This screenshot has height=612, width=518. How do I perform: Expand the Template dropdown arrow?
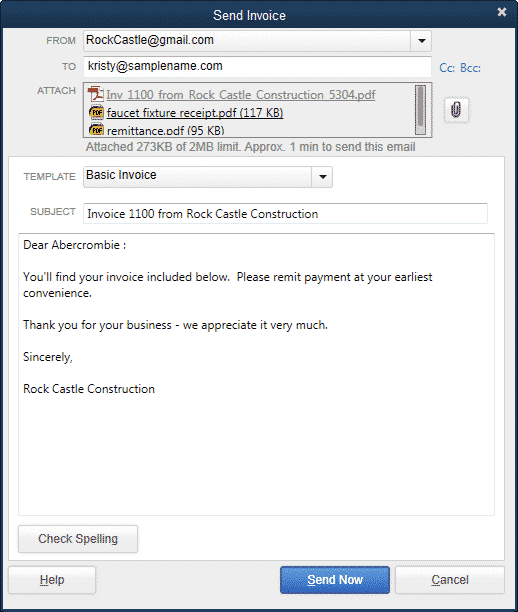(x=322, y=177)
